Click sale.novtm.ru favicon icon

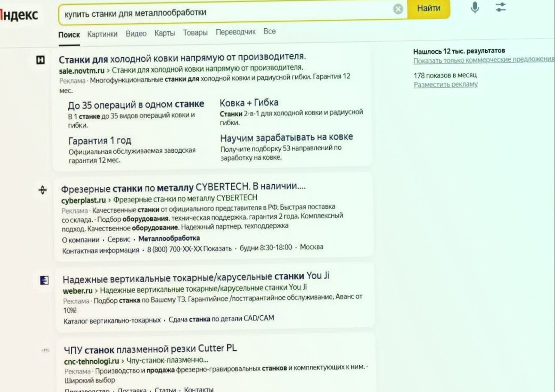40,60
